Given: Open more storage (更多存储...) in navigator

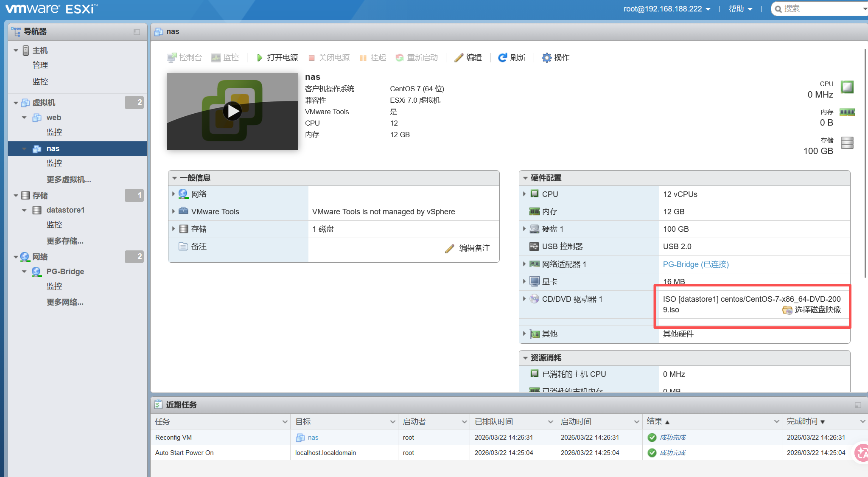Looking at the screenshot, I should [x=65, y=241].
